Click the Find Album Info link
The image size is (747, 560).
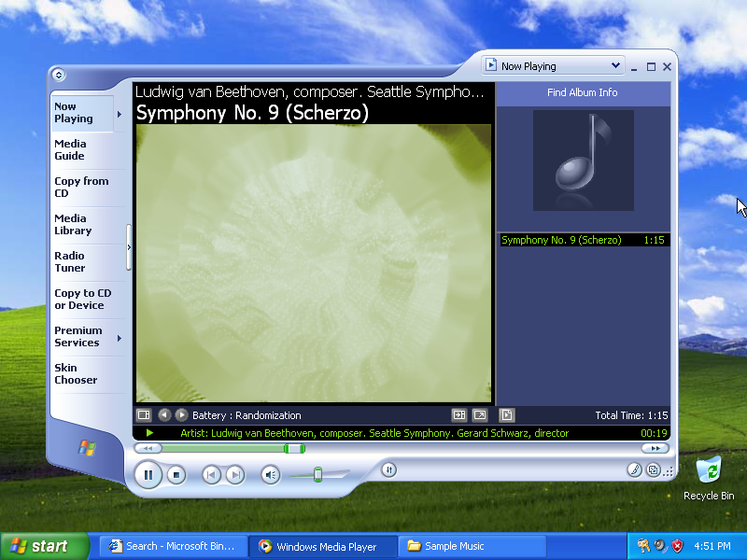click(583, 92)
